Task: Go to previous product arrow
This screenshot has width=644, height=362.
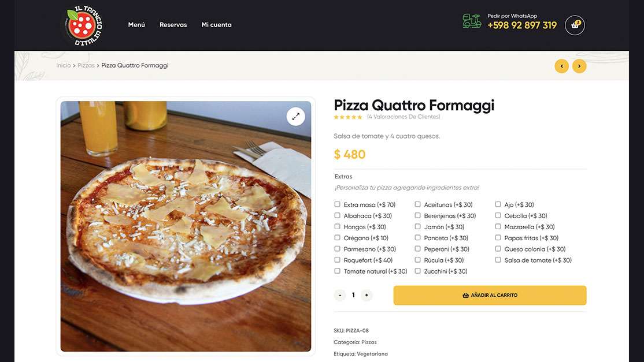Action: pyautogui.click(x=561, y=66)
